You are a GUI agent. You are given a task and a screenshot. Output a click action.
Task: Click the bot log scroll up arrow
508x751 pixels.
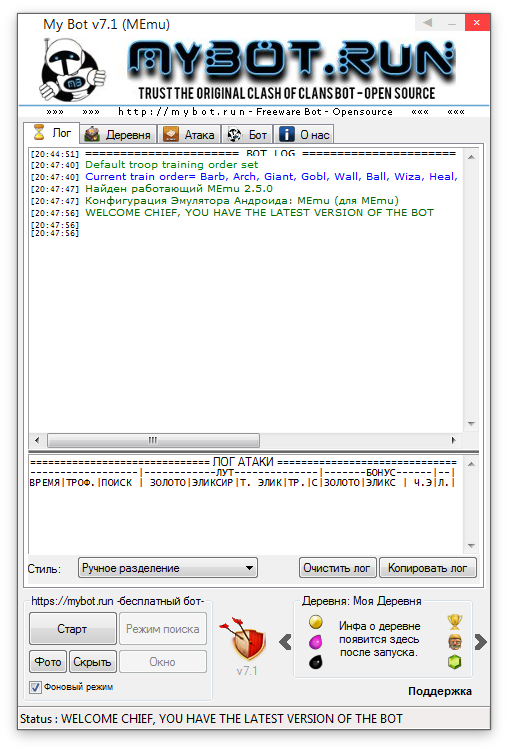click(x=471, y=157)
